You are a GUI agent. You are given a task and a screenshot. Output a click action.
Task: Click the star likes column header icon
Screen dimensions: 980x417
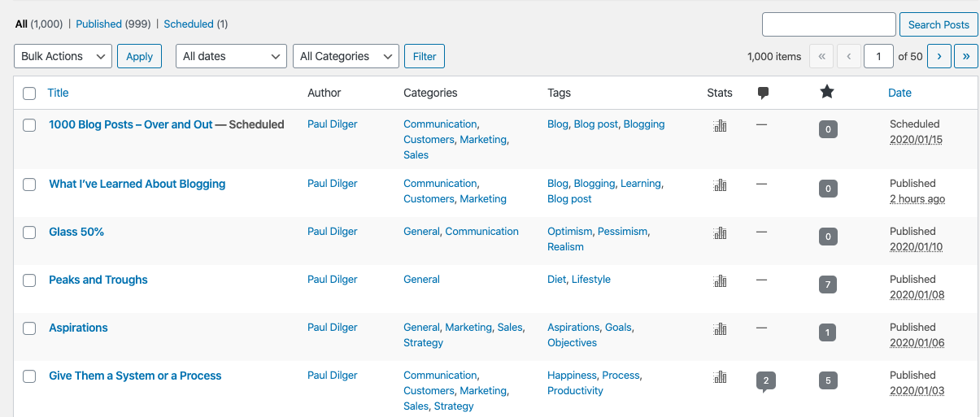(x=827, y=93)
